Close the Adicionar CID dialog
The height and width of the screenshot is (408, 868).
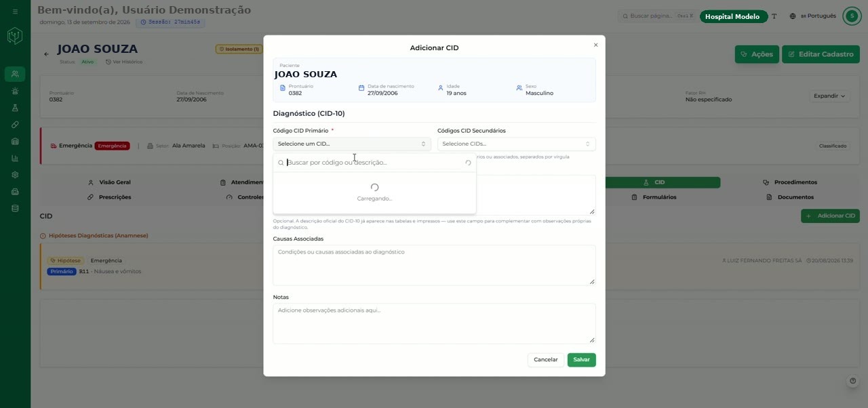point(595,45)
